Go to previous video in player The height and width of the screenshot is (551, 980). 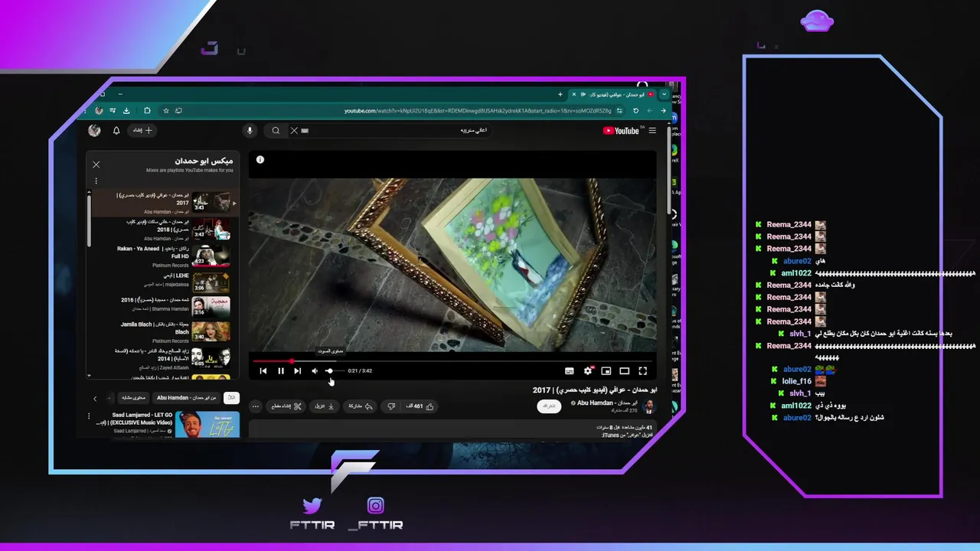coord(263,371)
